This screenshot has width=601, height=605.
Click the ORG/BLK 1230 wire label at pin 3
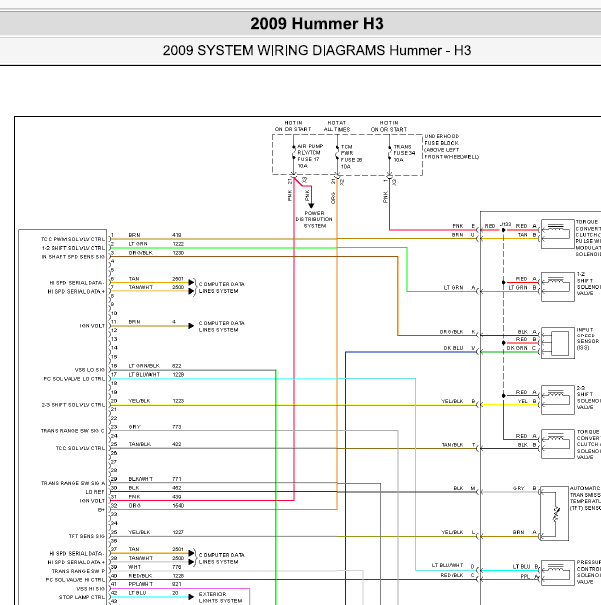pos(156,253)
